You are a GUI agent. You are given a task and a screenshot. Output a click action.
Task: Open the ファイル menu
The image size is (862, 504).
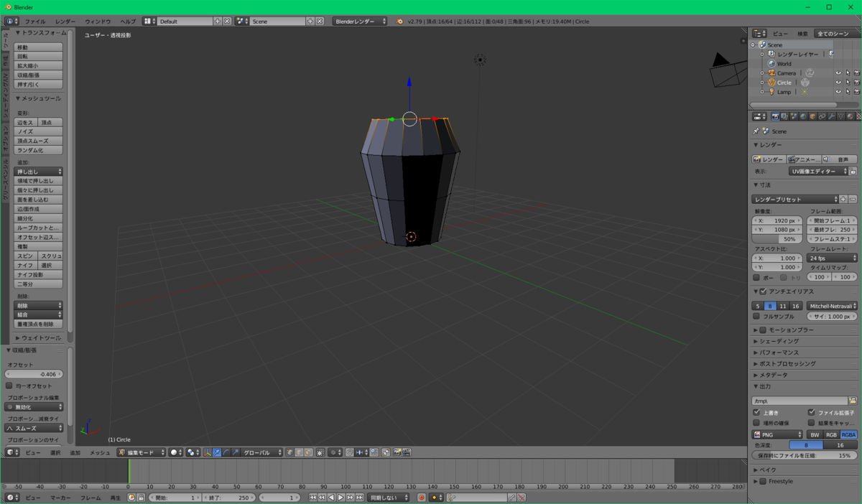[35, 22]
